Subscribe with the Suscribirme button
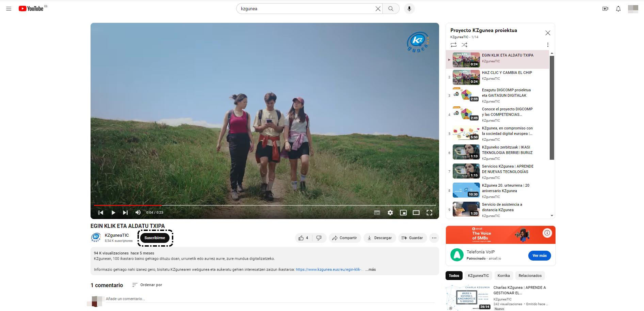 155,238
